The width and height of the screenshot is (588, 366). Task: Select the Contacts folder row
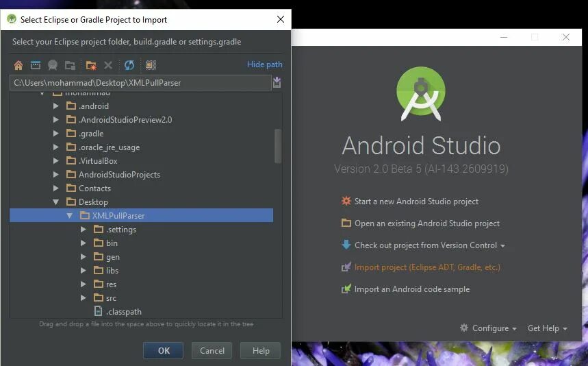(142, 188)
